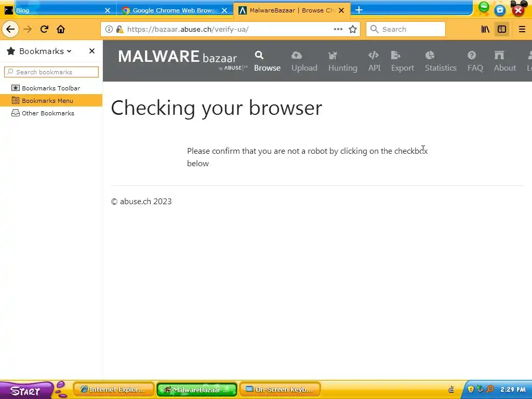Reload the current page

click(44, 29)
